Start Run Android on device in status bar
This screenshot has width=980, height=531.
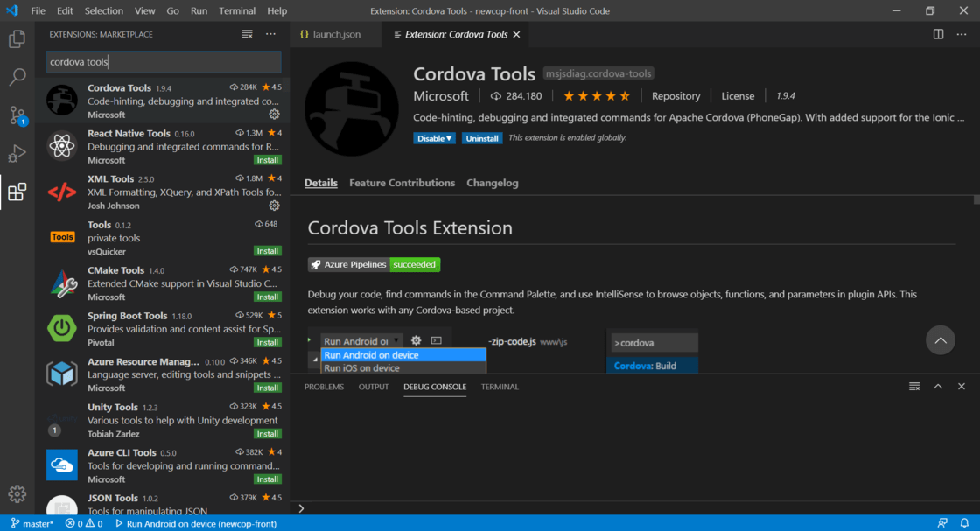pos(196,523)
